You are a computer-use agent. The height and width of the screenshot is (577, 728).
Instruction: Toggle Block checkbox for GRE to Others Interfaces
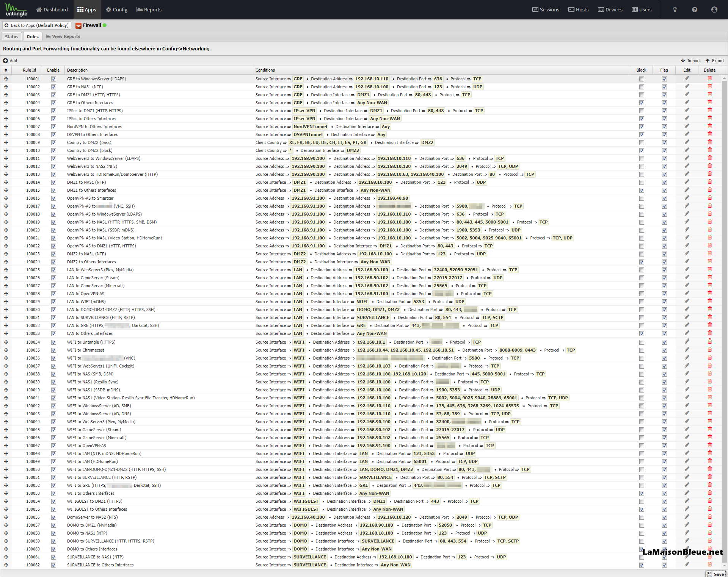point(641,103)
